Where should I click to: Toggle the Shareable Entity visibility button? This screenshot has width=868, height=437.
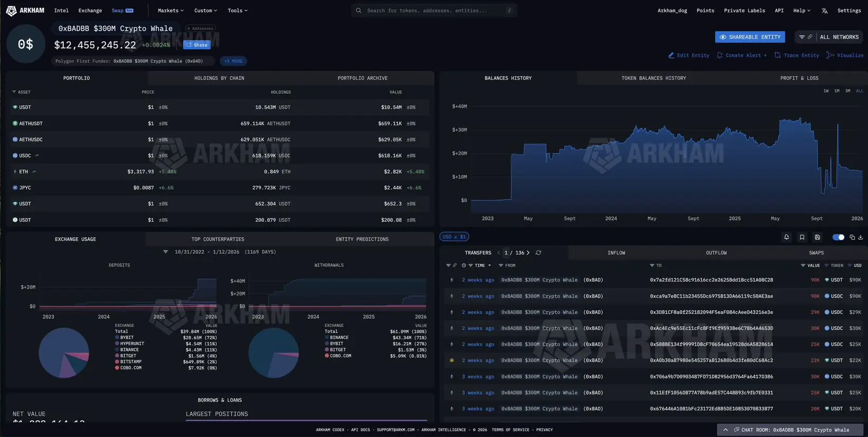750,37
